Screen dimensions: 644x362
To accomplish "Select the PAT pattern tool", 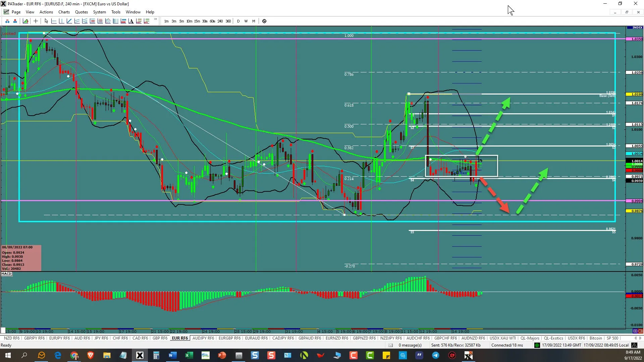I will click(x=139, y=21).
